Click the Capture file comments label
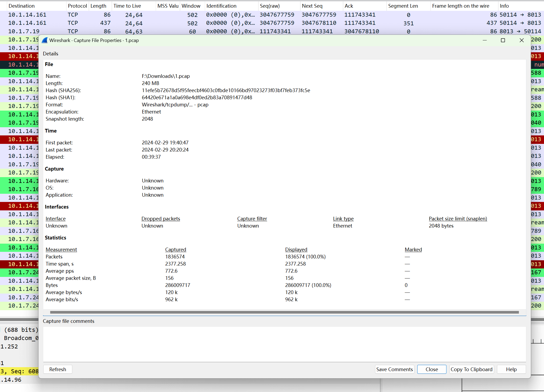 click(69, 321)
